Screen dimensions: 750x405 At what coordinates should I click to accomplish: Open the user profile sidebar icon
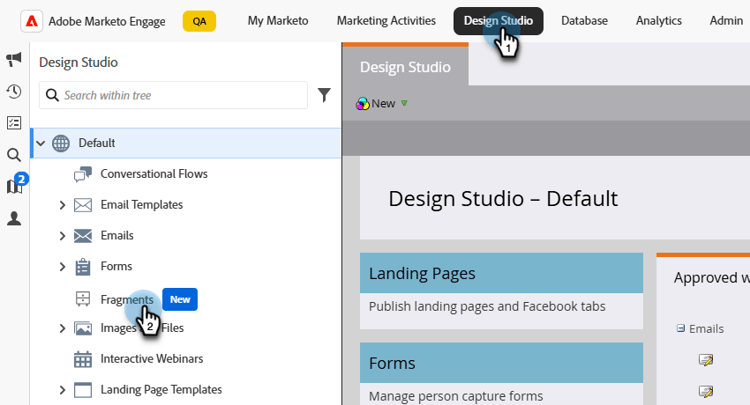point(14,218)
